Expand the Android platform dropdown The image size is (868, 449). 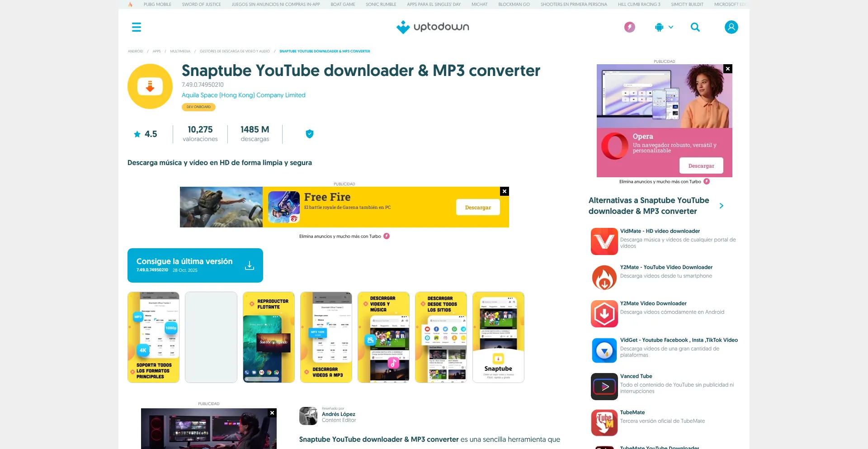coord(664,27)
